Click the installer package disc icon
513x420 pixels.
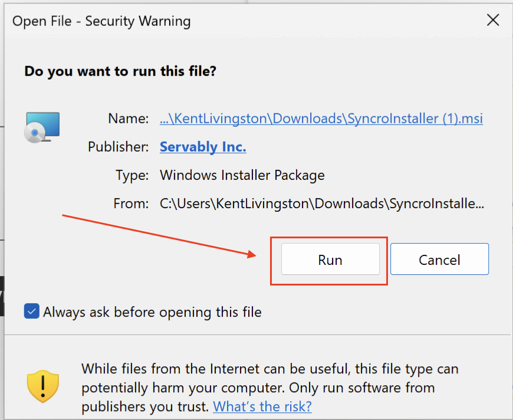pyautogui.click(x=42, y=127)
